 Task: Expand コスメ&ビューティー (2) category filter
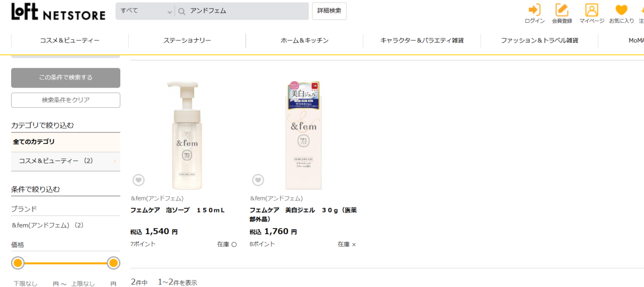coord(65,161)
